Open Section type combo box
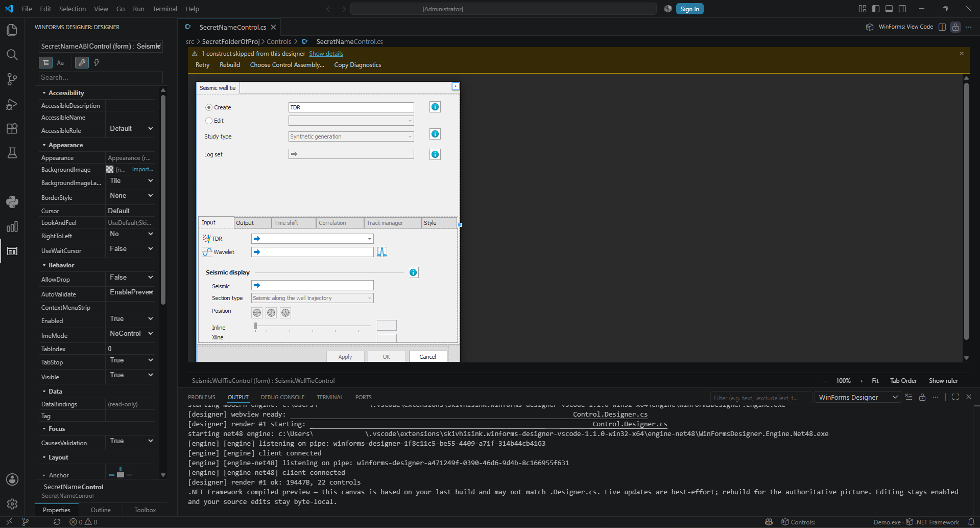The width and height of the screenshot is (980, 528). (313, 298)
